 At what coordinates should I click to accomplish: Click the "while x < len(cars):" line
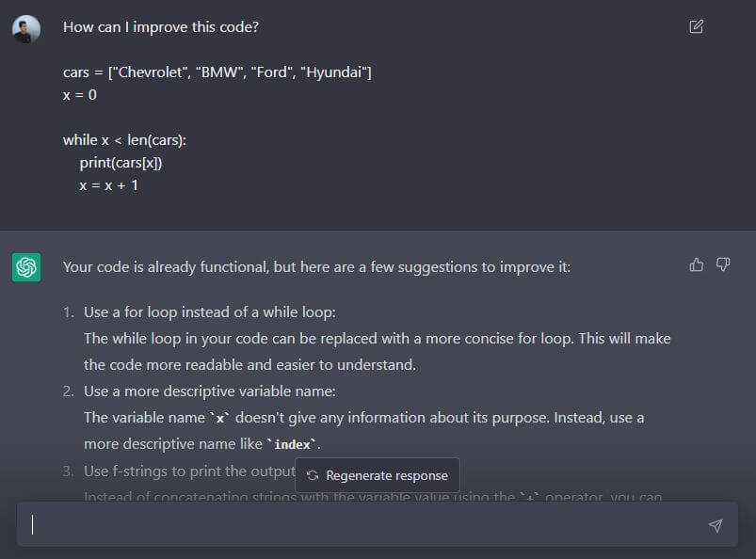(124, 140)
